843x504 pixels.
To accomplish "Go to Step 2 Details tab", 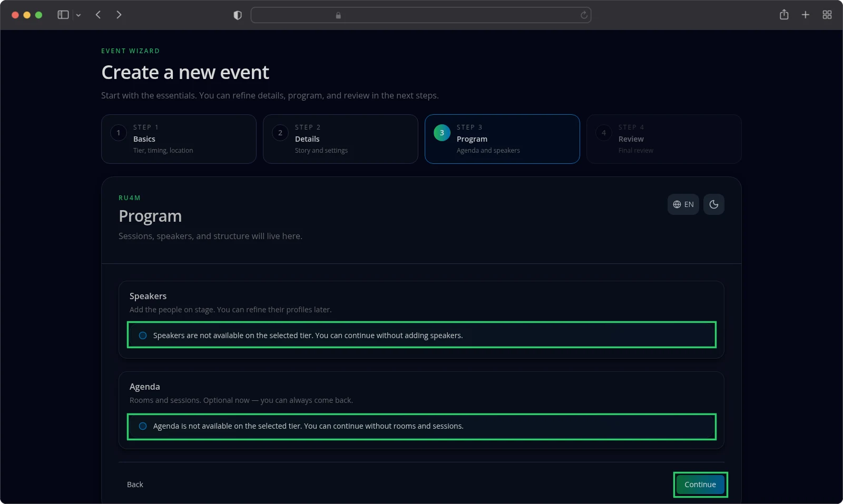I will coord(340,139).
